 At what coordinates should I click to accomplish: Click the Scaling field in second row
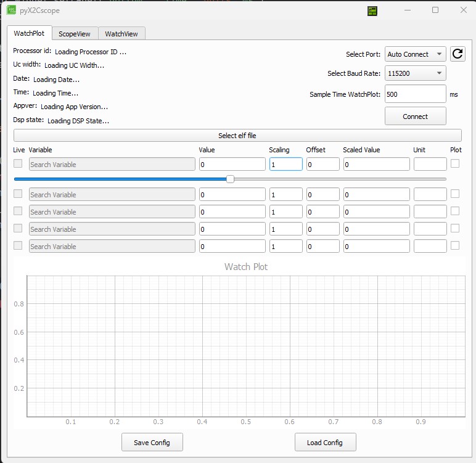(x=285, y=194)
